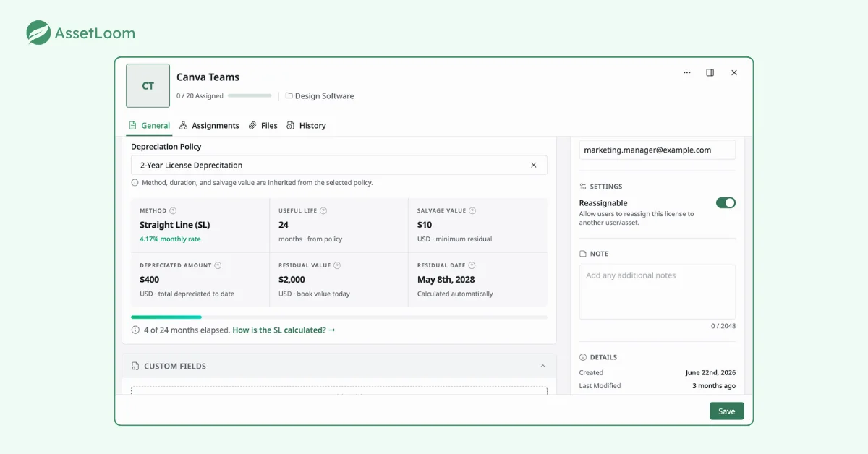Show help for Method
This screenshot has width=868, height=454.
[173, 211]
